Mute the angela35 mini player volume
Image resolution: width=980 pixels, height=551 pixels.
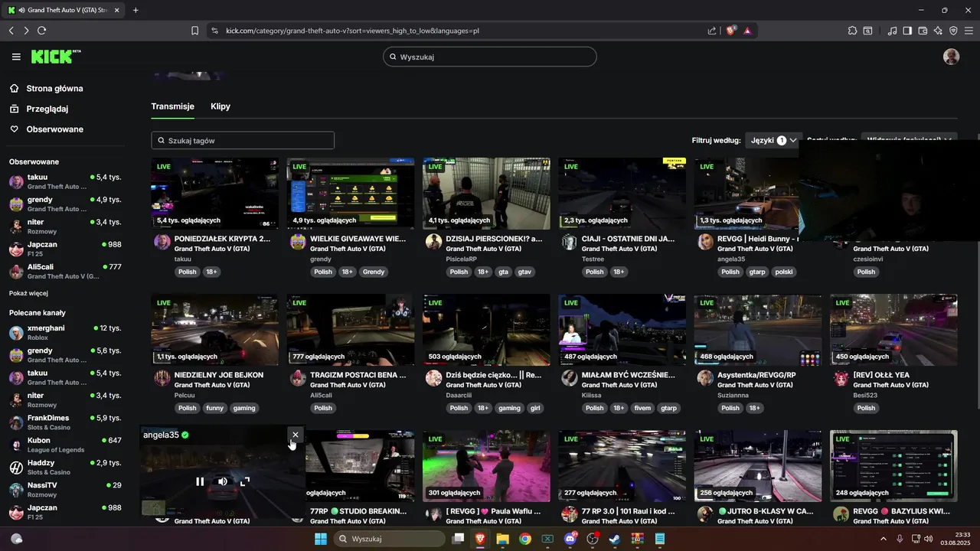point(223,481)
